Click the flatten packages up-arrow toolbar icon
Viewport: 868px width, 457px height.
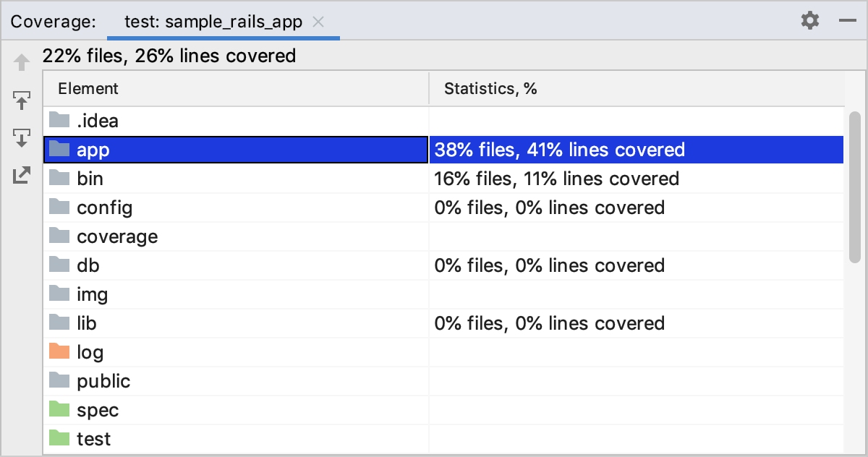[x=22, y=100]
